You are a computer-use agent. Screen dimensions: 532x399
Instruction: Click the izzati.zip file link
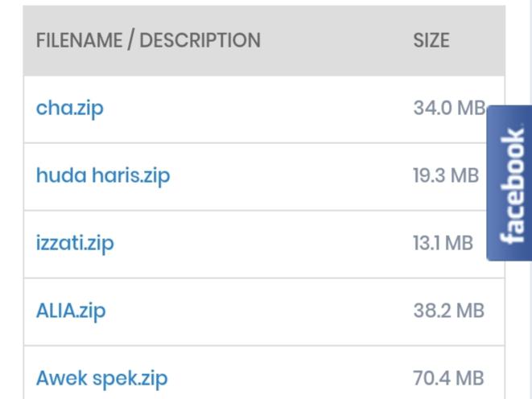75,243
